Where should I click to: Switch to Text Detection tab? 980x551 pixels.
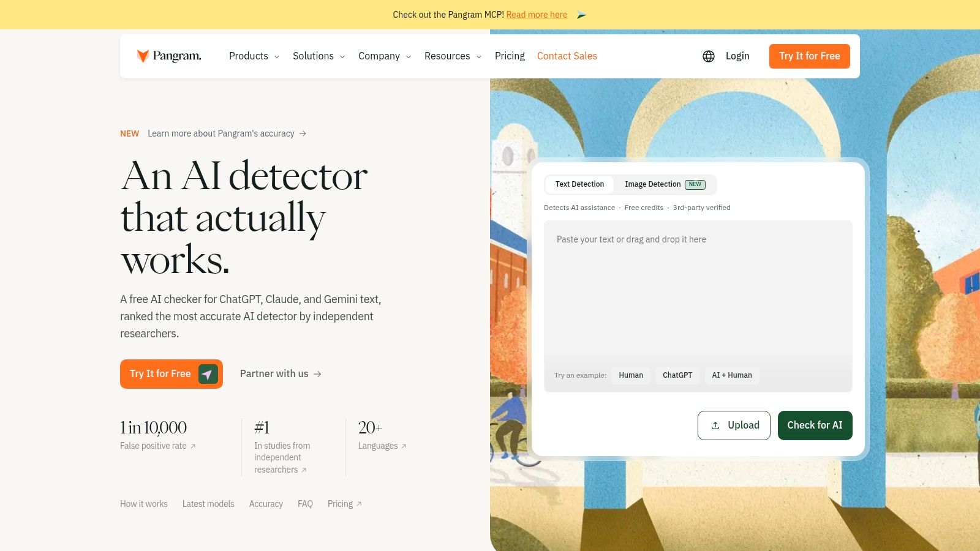(x=579, y=184)
